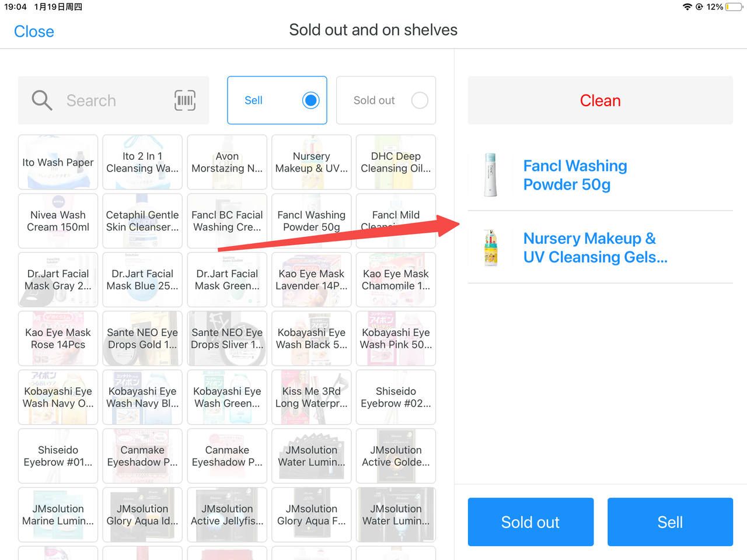This screenshot has height=560, width=747.
Task: Click the blue Sell button at bottom
Action: (670, 522)
